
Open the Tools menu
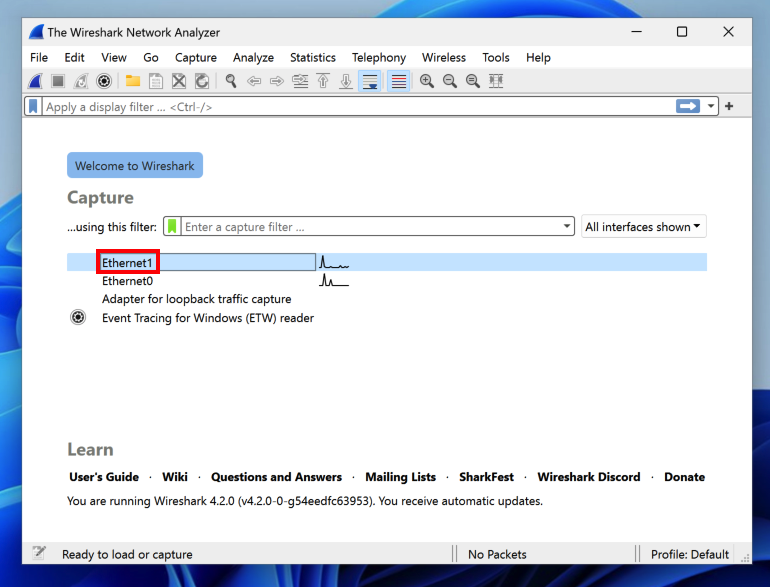[495, 57]
